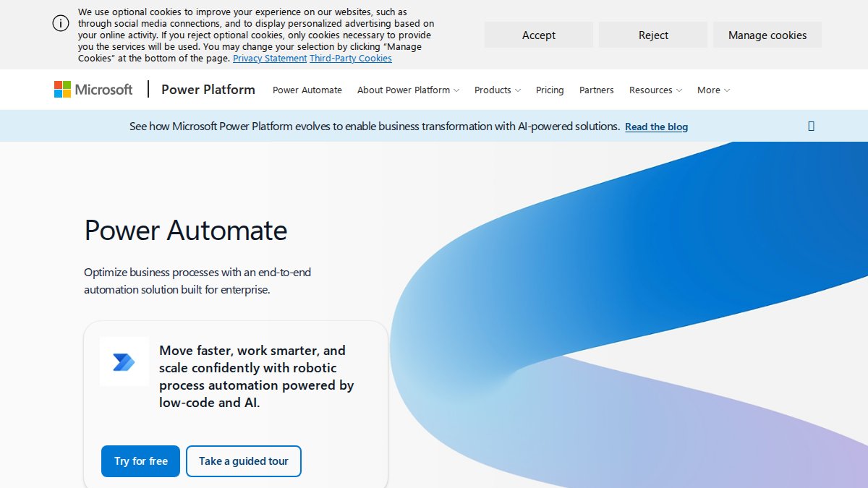Click the Microsoft logo
The height and width of the screenshot is (488, 868).
coord(93,90)
